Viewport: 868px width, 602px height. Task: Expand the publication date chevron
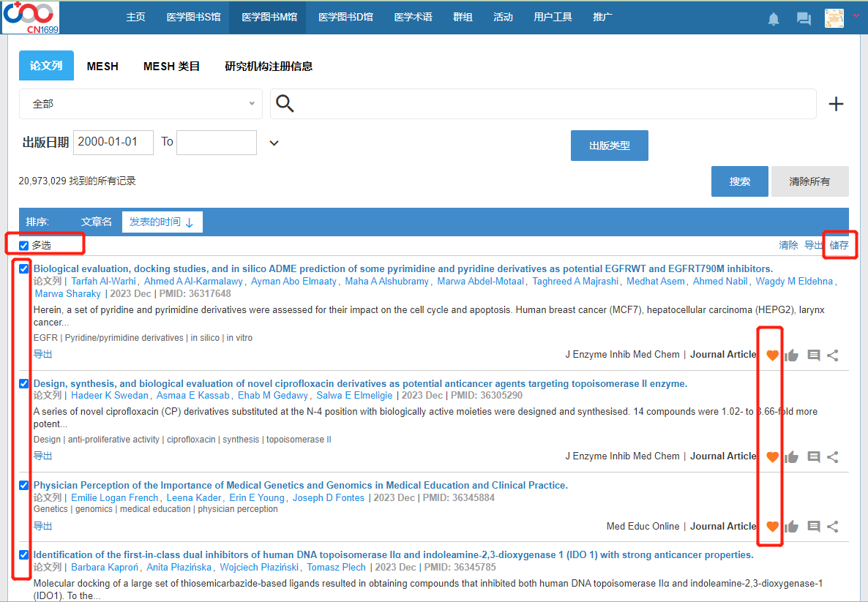(x=274, y=143)
